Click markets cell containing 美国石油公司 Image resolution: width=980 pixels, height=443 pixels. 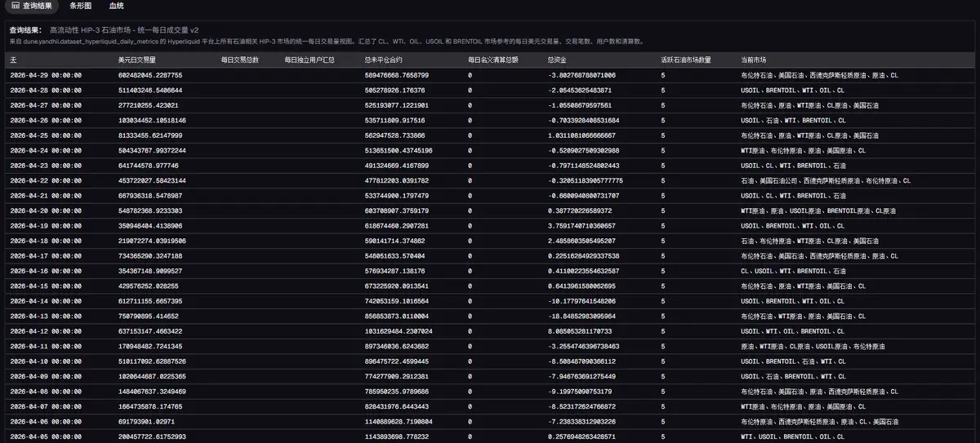pyautogui.click(x=826, y=180)
